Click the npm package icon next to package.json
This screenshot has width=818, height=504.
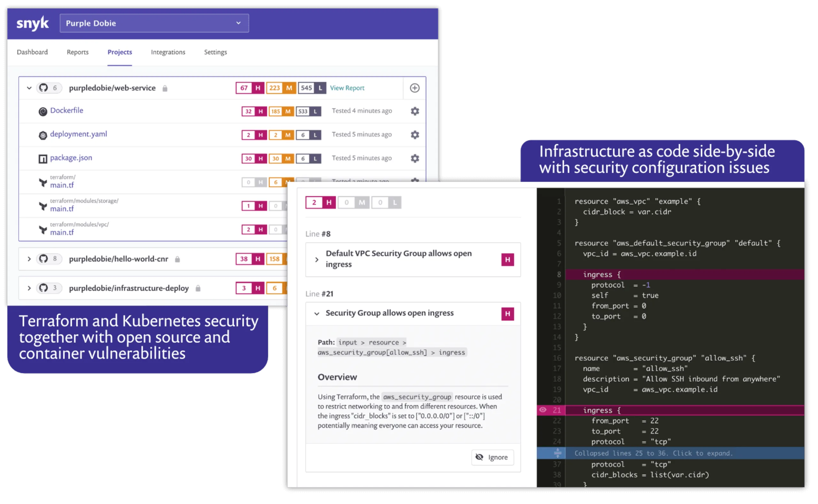pos(43,159)
